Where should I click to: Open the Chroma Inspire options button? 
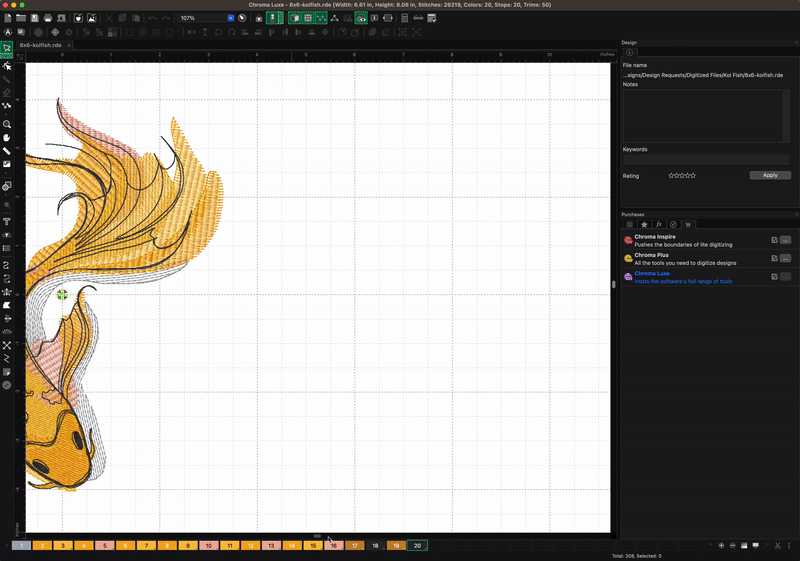tap(786, 240)
